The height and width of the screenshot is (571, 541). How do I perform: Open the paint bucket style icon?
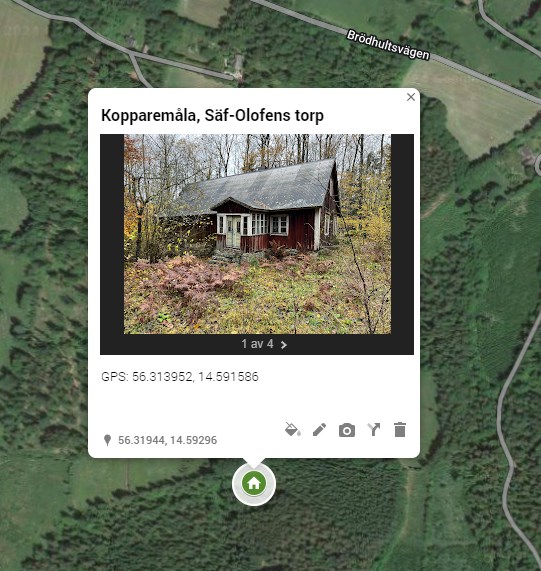point(293,429)
